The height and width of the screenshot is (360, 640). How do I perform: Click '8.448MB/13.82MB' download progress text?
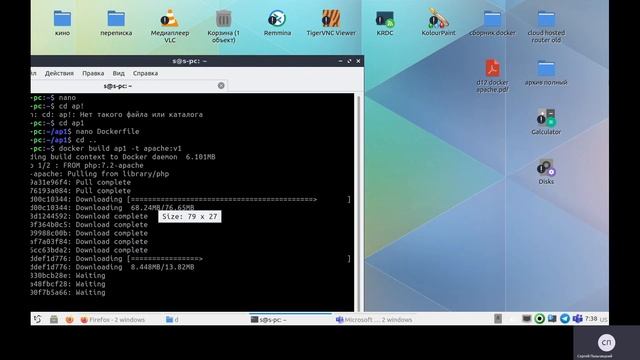[162, 267]
